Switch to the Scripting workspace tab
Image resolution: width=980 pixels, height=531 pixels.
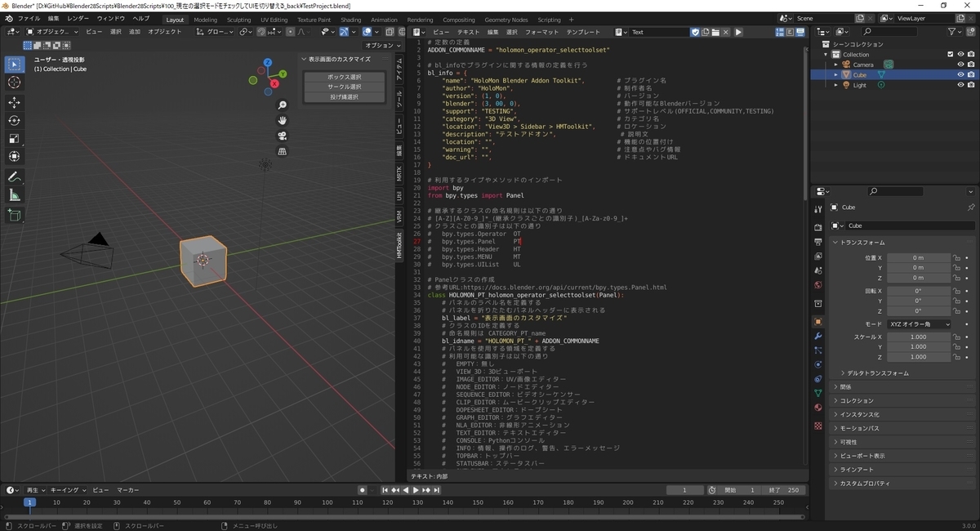pyautogui.click(x=549, y=20)
